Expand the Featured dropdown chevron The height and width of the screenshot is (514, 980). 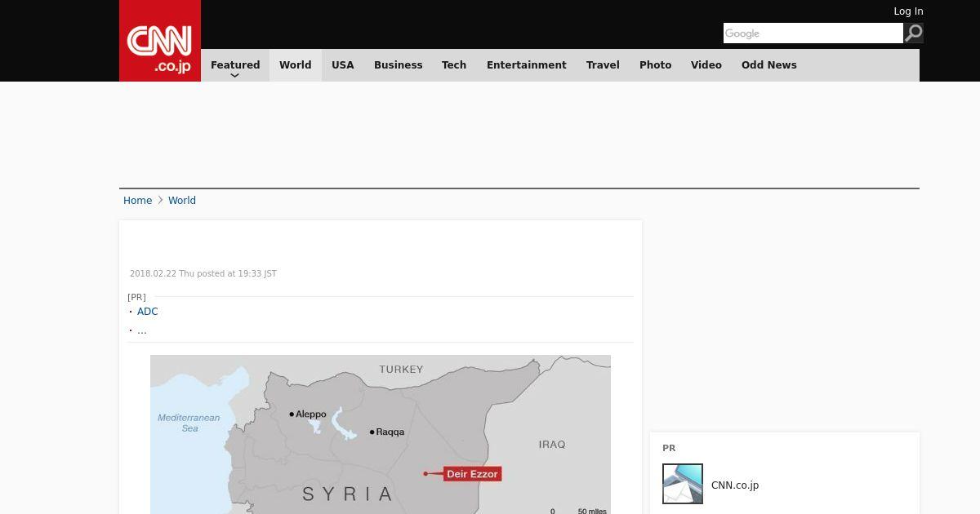tap(235, 75)
